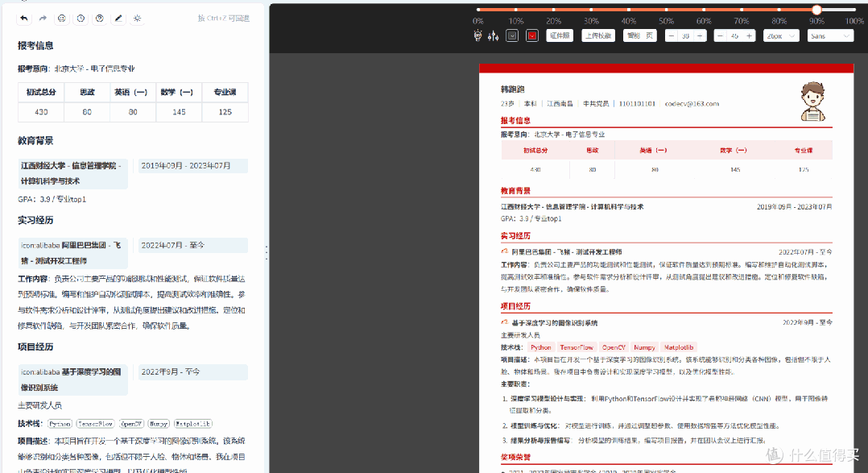
Task: Click the 2019年09月 - 2023年07月 date in editor
Action: click(x=192, y=166)
